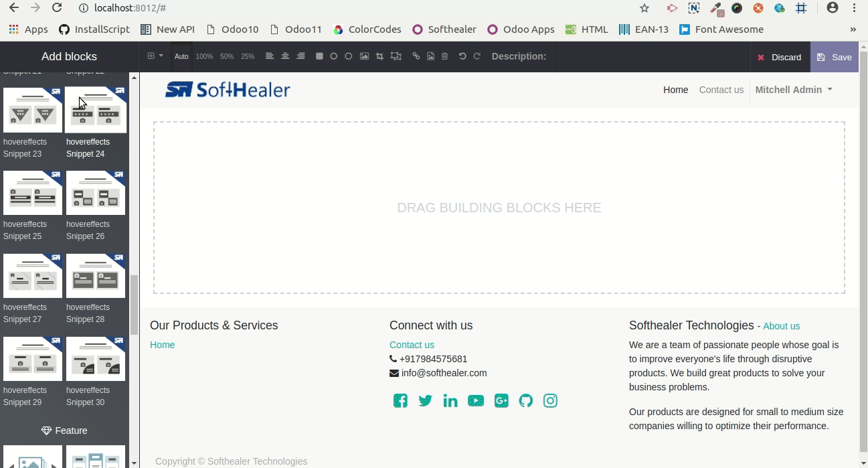Click the align center toolbar icon
Image resolution: width=868 pixels, height=468 pixels.
(x=285, y=56)
